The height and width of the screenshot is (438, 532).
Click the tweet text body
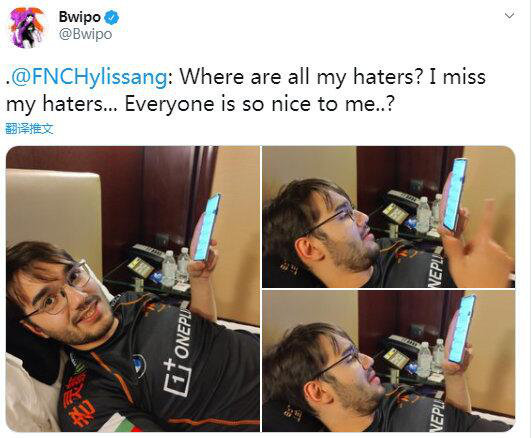[x=246, y=90]
